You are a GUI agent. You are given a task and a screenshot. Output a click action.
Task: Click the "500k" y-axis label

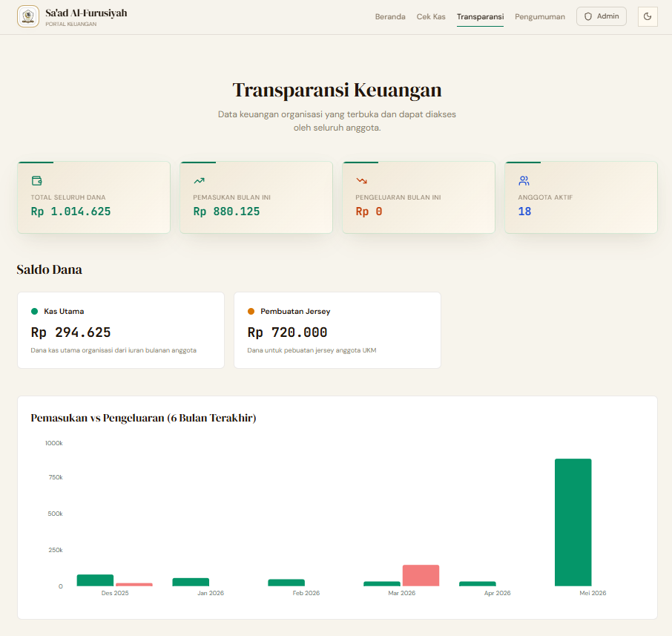pyautogui.click(x=56, y=514)
